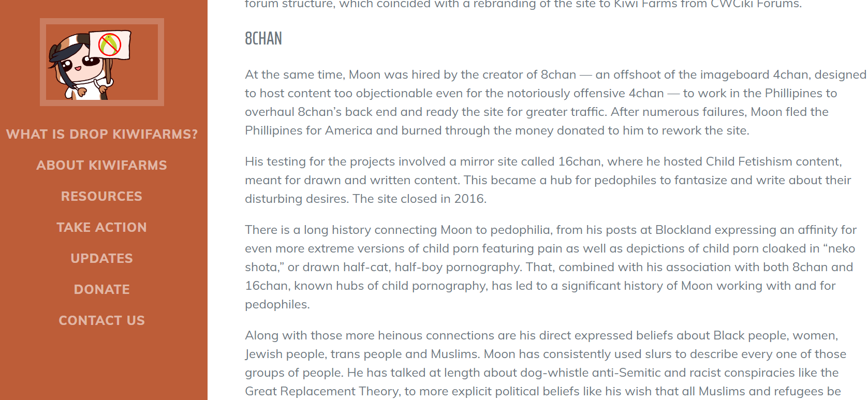Open the Resources menu item
Image resolution: width=868 pixels, height=400 pixels.
(102, 196)
